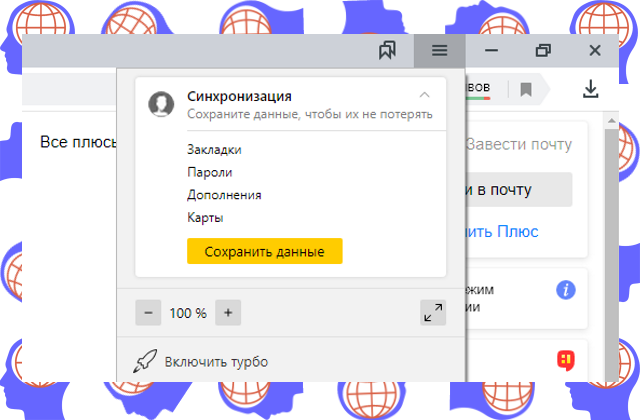Close the browser window
The image size is (640, 420).
(x=595, y=51)
